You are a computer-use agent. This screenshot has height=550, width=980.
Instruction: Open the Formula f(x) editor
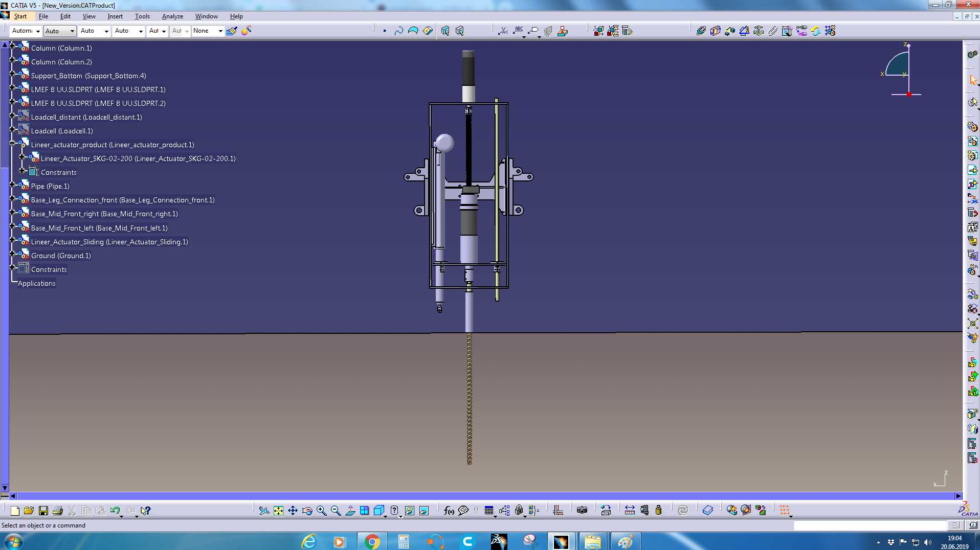point(449,510)
